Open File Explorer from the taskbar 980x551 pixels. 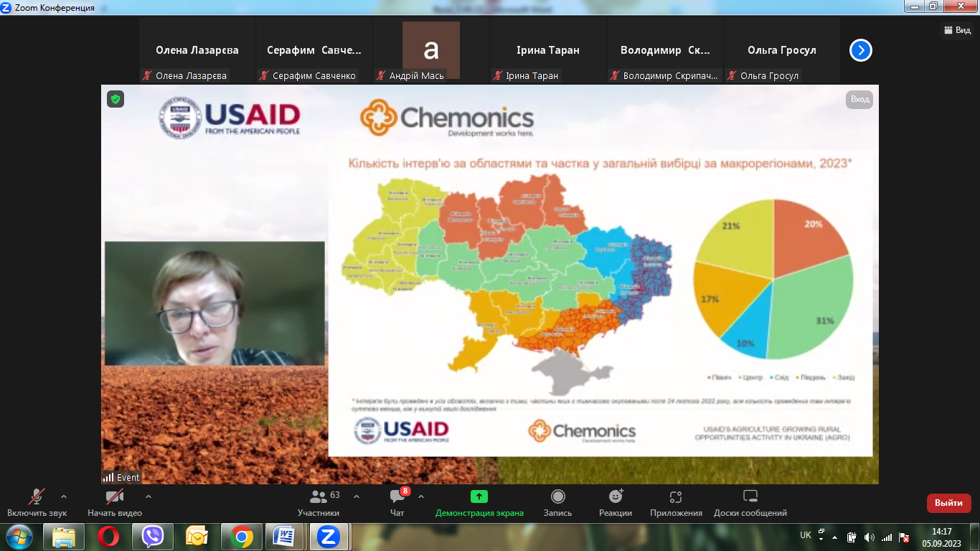coord(64,537)
